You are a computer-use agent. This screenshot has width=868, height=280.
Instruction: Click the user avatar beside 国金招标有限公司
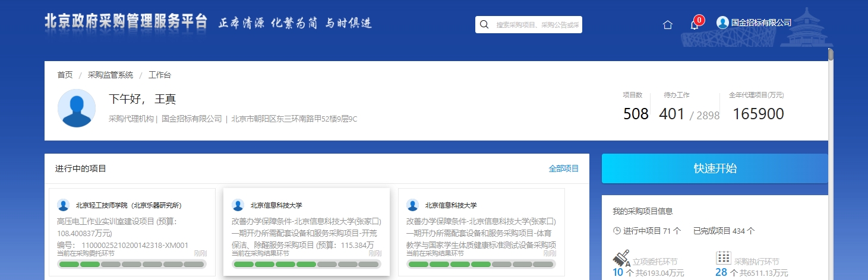point(722,23)
